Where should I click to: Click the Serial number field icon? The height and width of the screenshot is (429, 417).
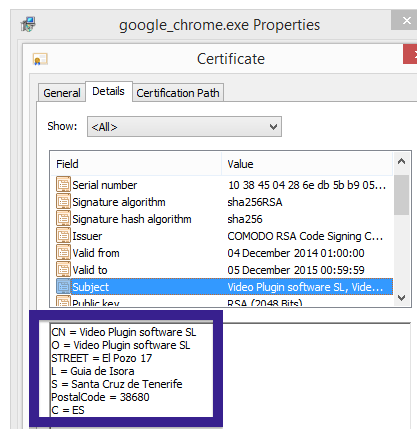[x=63, y=185]
